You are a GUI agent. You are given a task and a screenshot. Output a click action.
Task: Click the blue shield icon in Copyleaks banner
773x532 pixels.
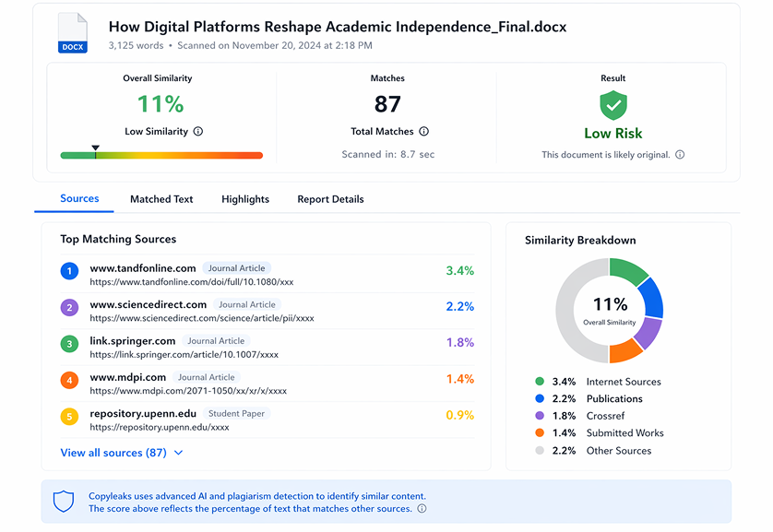click(64, 502)
